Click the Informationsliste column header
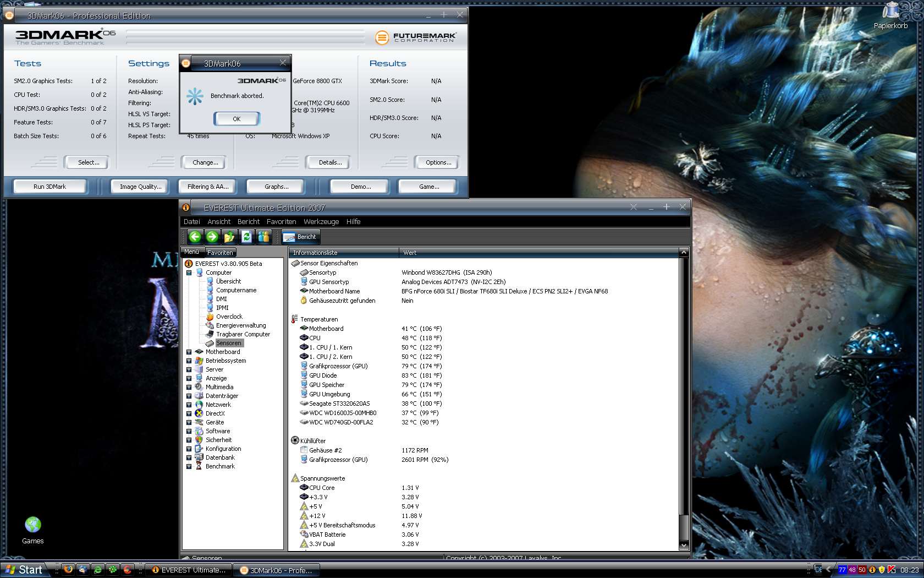The height and width of the screenshot is (578, 924). click(x=344, y=253)
